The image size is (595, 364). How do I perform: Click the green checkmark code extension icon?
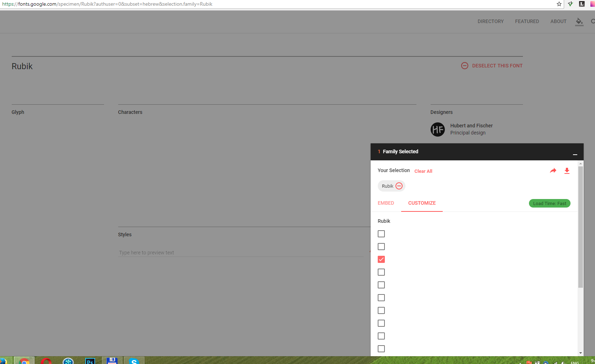(x=571, y=4)
